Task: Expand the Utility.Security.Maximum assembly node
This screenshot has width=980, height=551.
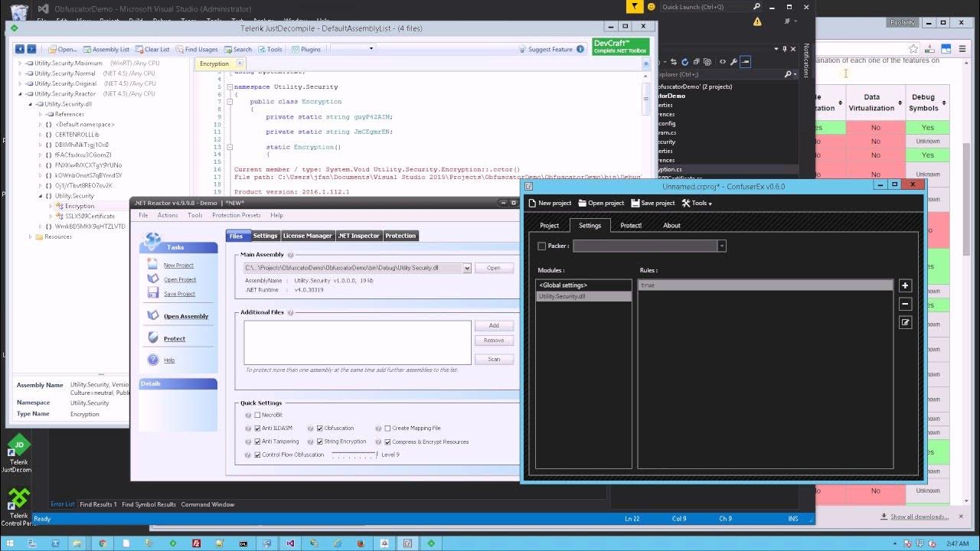Action: tap(21, 64)
